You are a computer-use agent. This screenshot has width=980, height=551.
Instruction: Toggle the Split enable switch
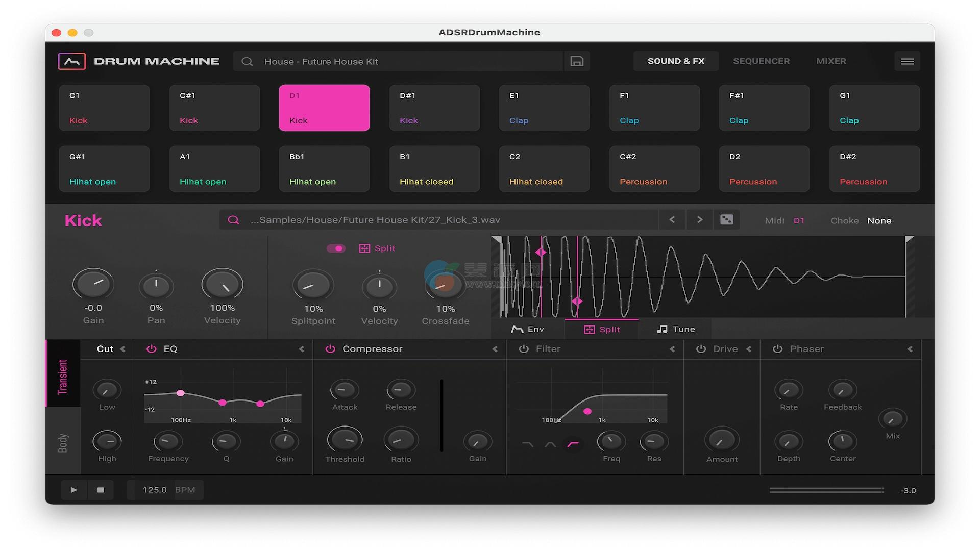[336, 248]
